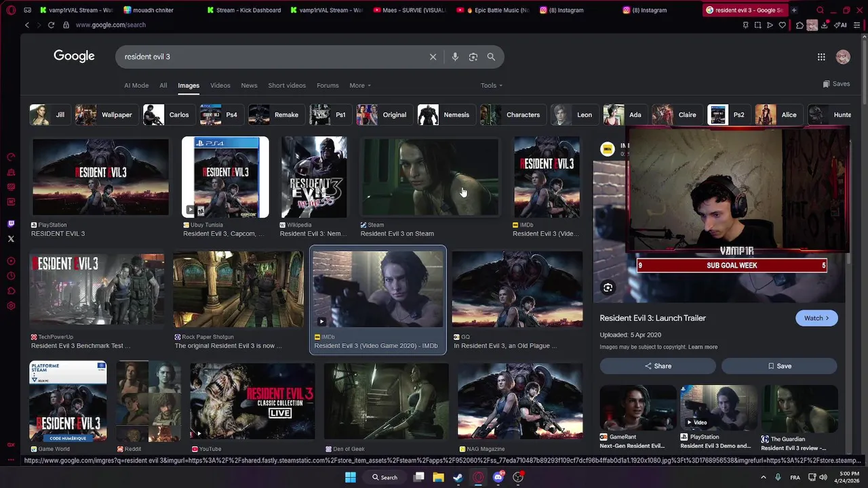Image resolution: width=868 pixels, height=488 pixels.
Task: Open the TechPowerUp Benchmark Test thumbnail
Action: [97, 289]
